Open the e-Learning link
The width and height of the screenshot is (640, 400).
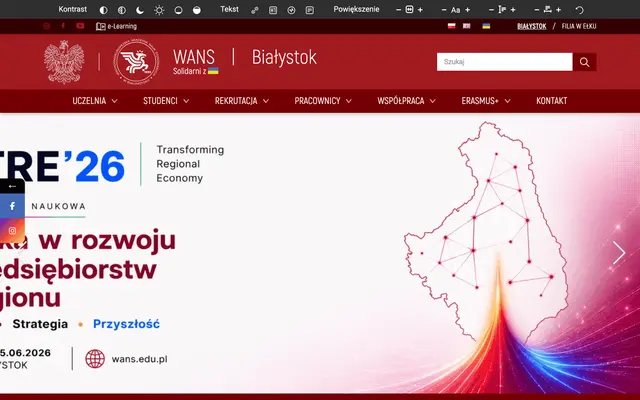(x=116, y=26)
